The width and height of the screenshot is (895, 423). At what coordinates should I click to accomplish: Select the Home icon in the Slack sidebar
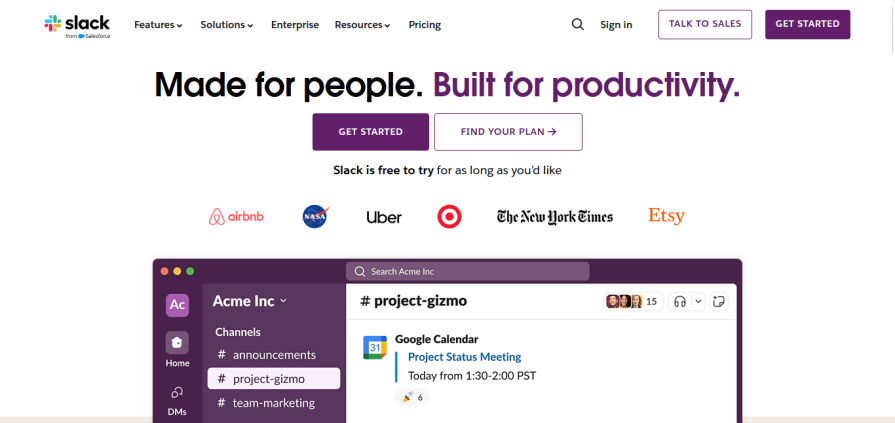(177, 343)
